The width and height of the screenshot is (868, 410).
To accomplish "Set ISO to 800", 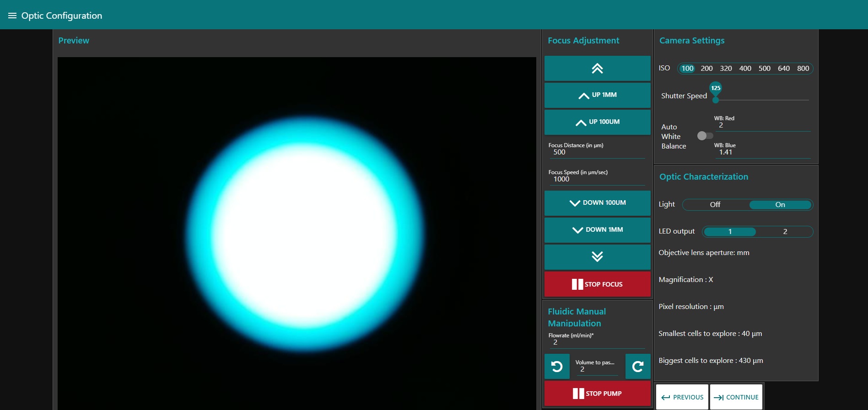I will 803,69.
